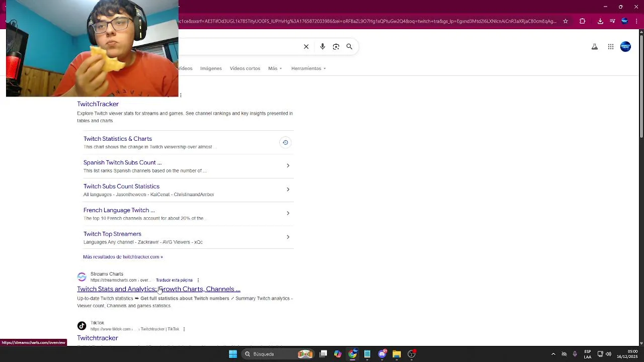Expand Spanish Twitch Subs Count sitelink
The image size is (644, 362).
(x=288, y=165)
